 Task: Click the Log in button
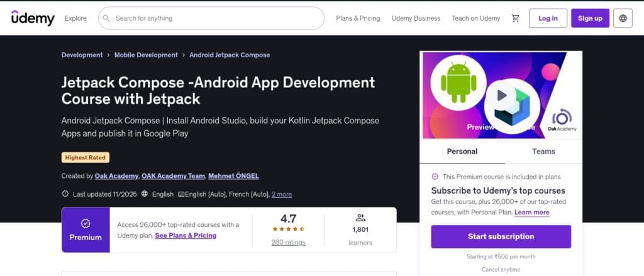(548, 18)
